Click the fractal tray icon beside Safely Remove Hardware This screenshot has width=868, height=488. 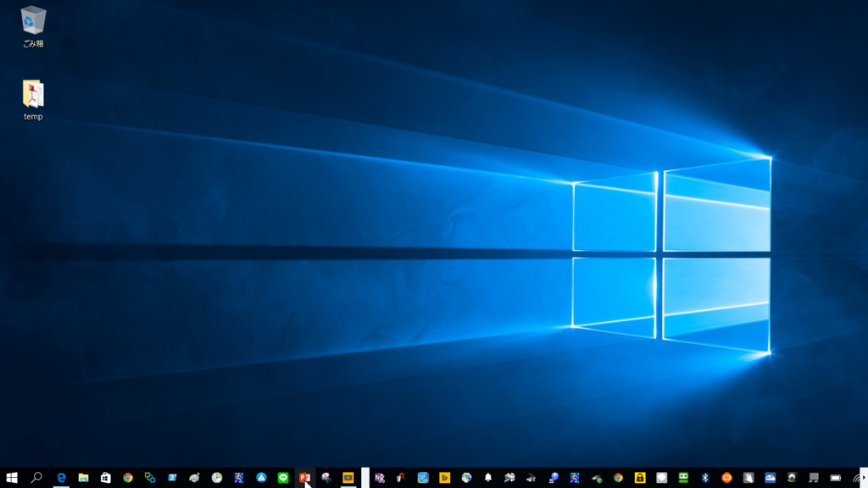tap(575, 478)
